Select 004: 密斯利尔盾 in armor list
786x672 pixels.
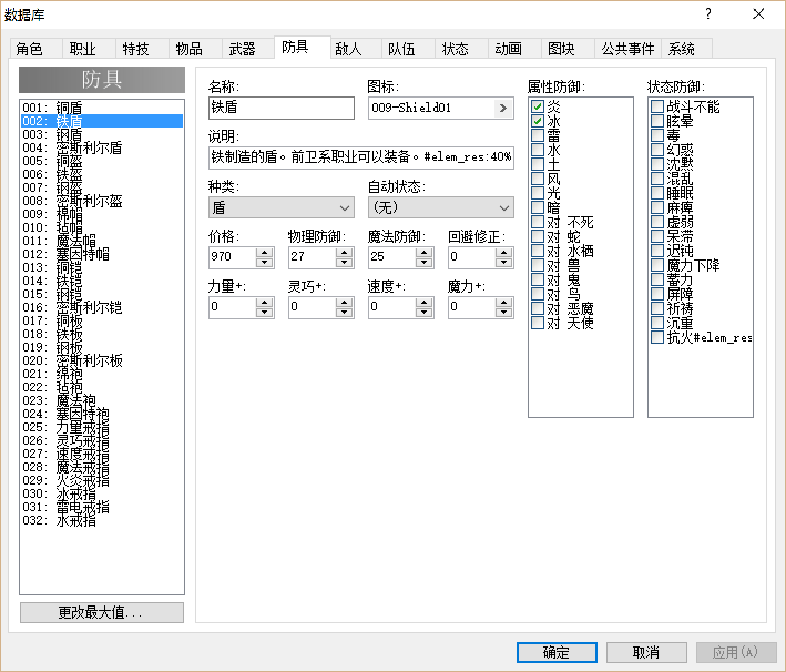(102, 147)
